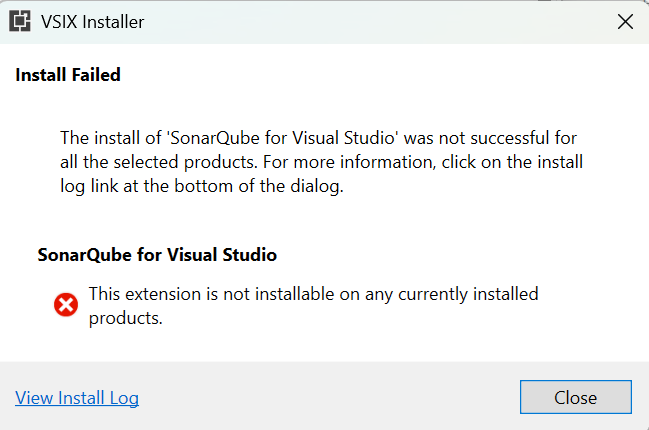The image size is (649, 430).
Task: Click the VSIX Installer title bar icon
Action: pos(20,22)
